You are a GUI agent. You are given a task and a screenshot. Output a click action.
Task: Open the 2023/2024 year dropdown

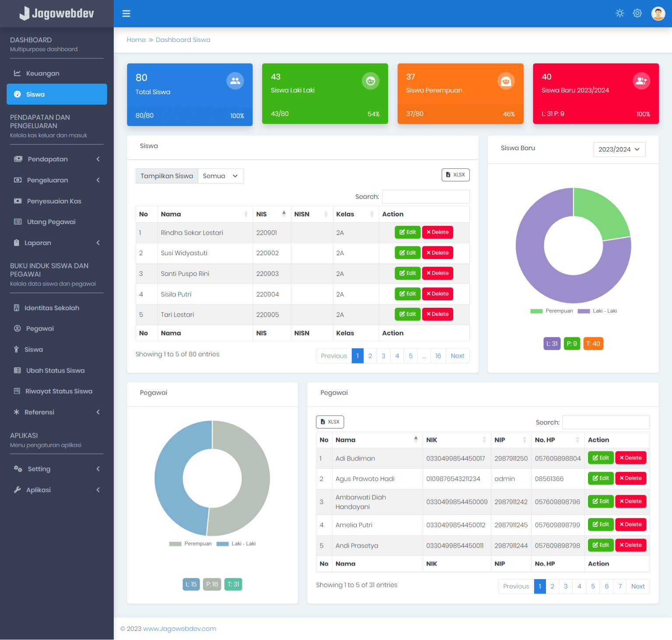point(619,149)
